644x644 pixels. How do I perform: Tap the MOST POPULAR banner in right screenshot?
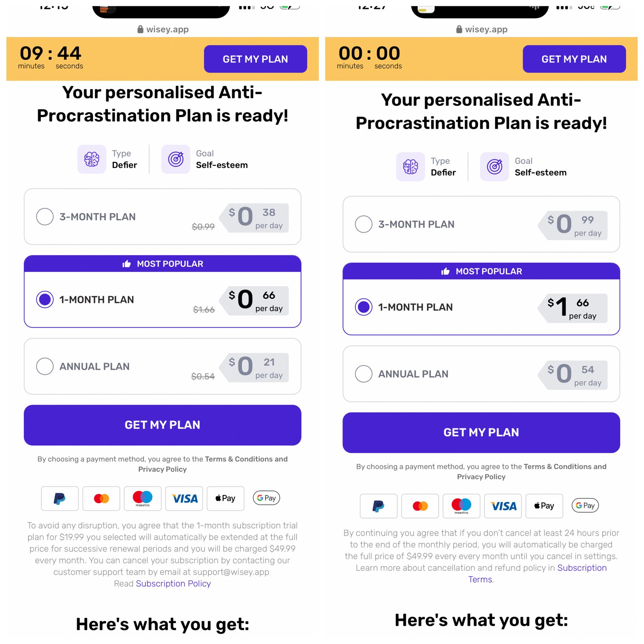point(481,271)
